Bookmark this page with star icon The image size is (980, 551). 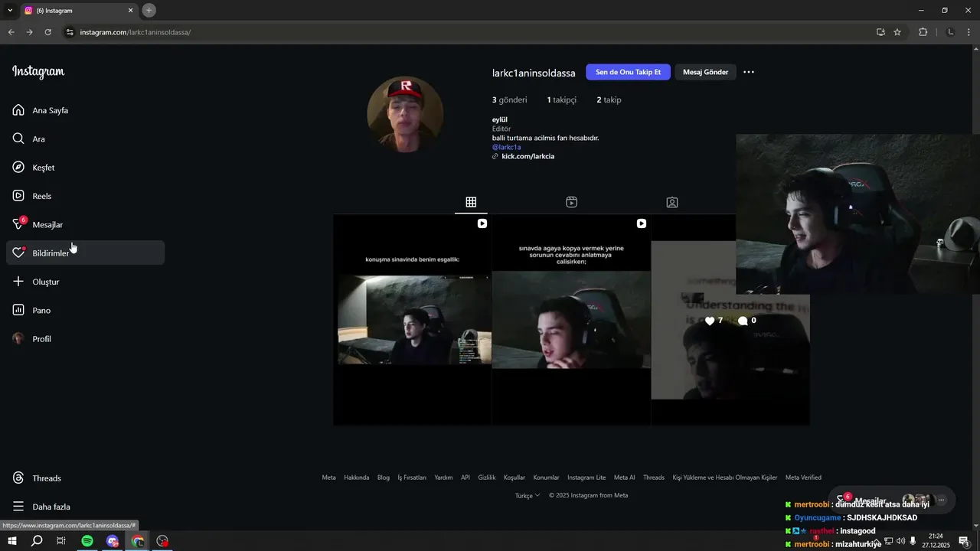[x=897, y=32]
